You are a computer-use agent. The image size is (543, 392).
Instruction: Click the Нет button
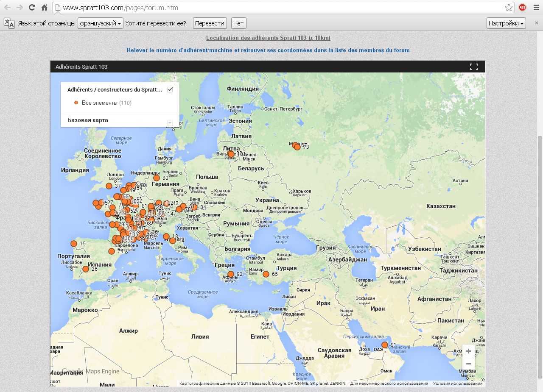pos(238,23)
